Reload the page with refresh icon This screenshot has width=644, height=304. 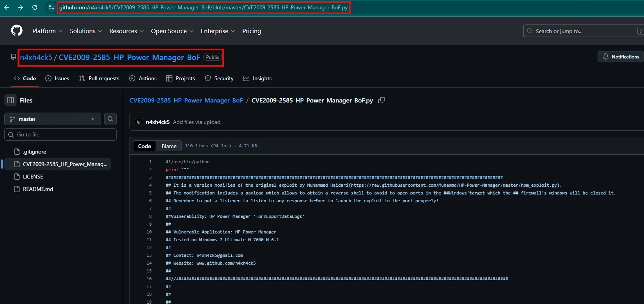tap(35, 7)
